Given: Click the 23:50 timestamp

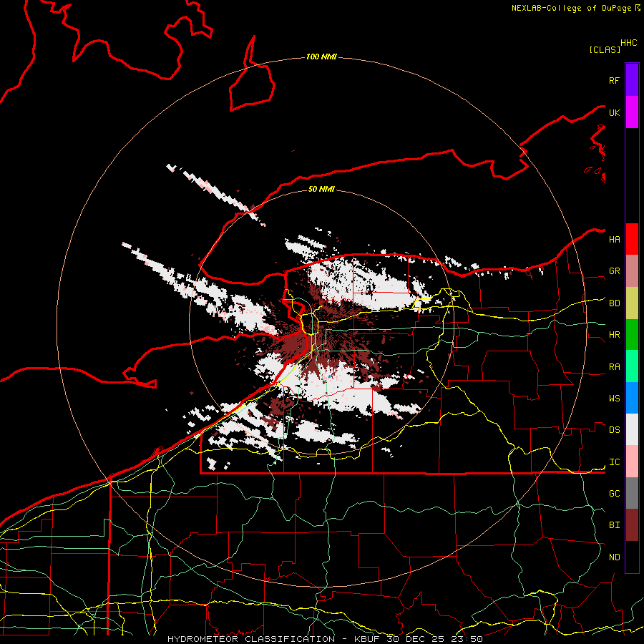Looking at the screenshot, I should [x=466, y=639].
